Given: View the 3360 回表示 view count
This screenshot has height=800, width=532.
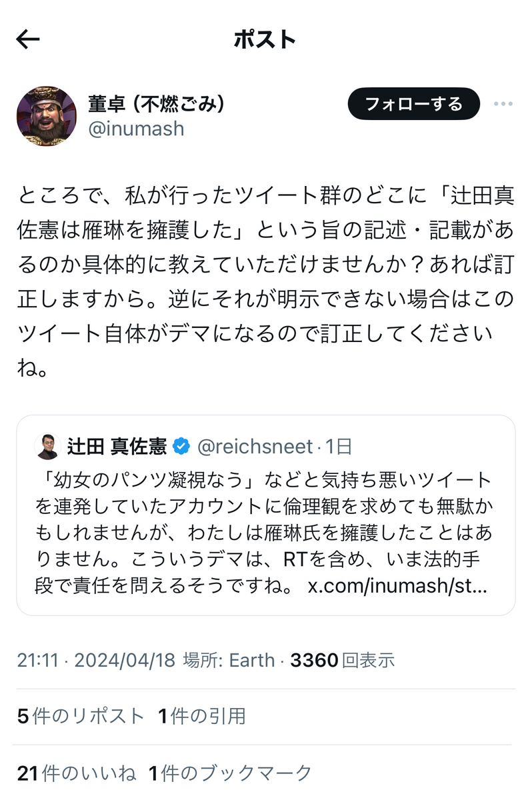Looking at the screenshot, I should click(x=343, y=660).
